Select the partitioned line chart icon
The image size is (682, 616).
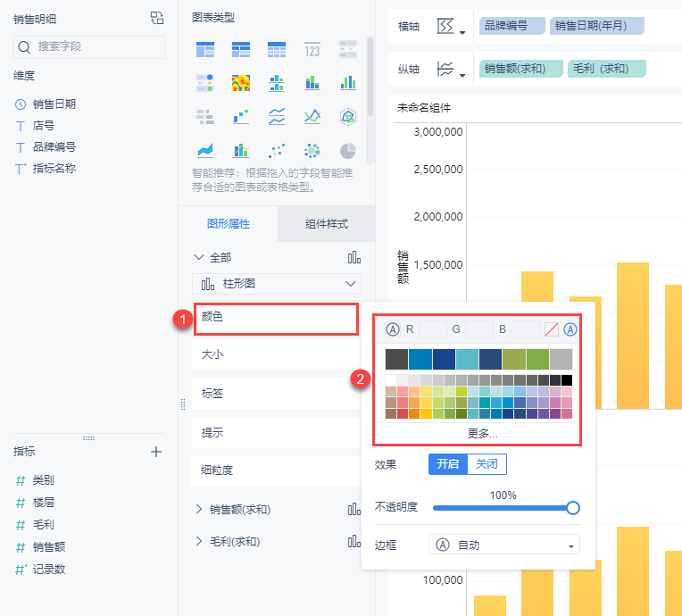[x=277, y=117]
